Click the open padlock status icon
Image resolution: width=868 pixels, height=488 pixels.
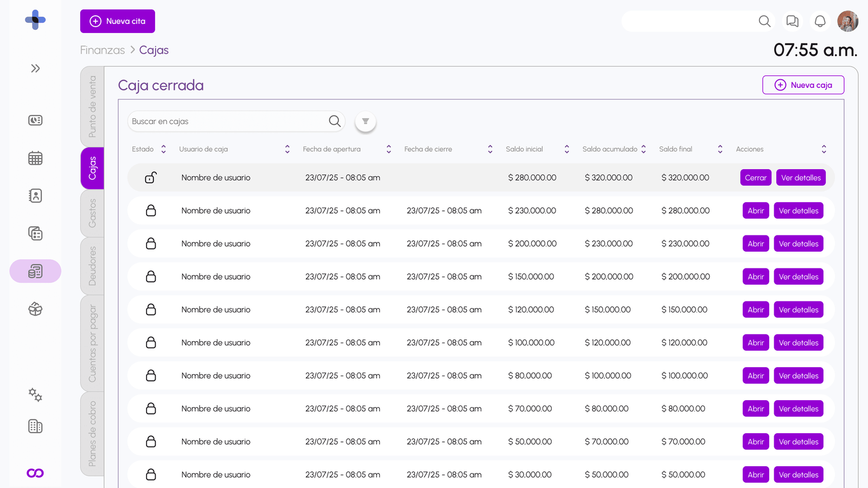click(151, 177)
